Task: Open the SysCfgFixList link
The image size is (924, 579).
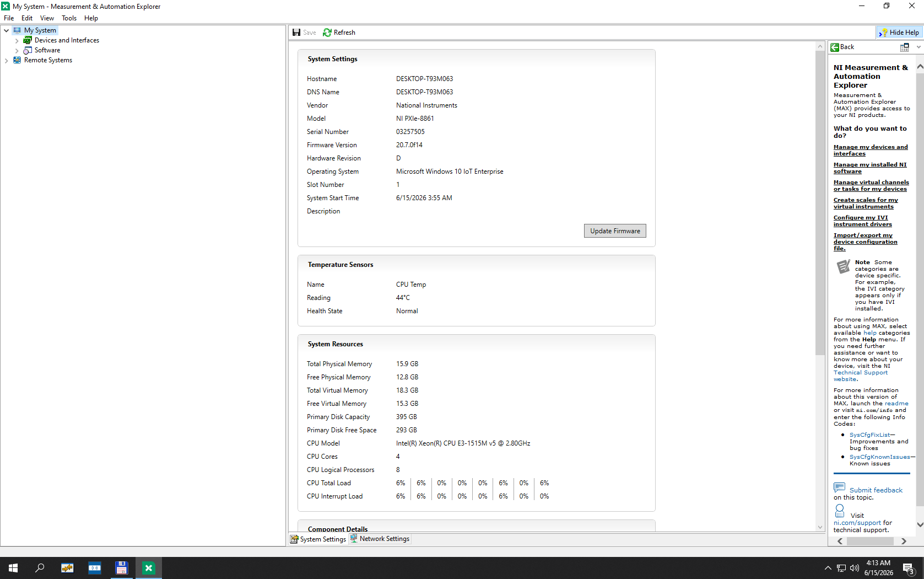Action: 869,435
